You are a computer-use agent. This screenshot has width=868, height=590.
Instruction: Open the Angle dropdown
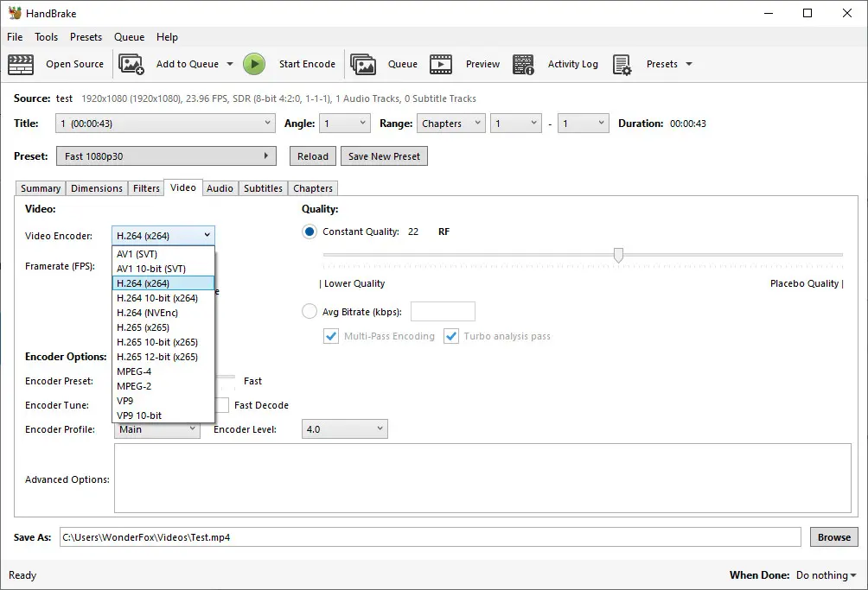click(344, 124)
